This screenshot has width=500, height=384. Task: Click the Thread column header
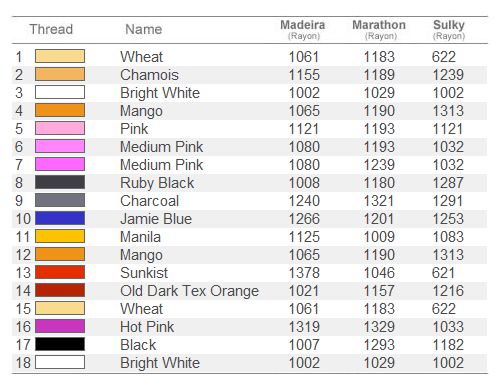51,29
